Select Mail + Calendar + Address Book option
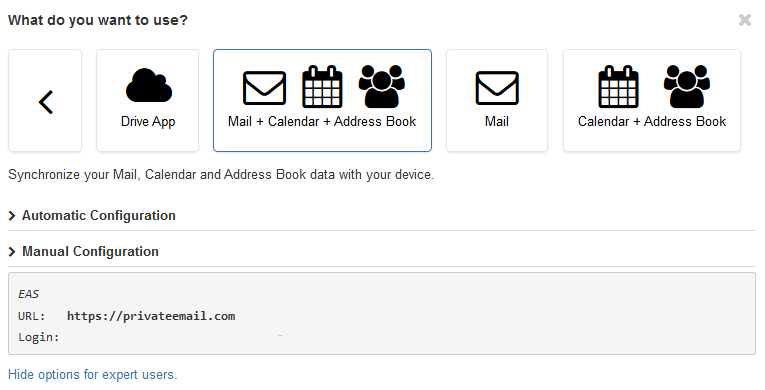 coord(322,122)
